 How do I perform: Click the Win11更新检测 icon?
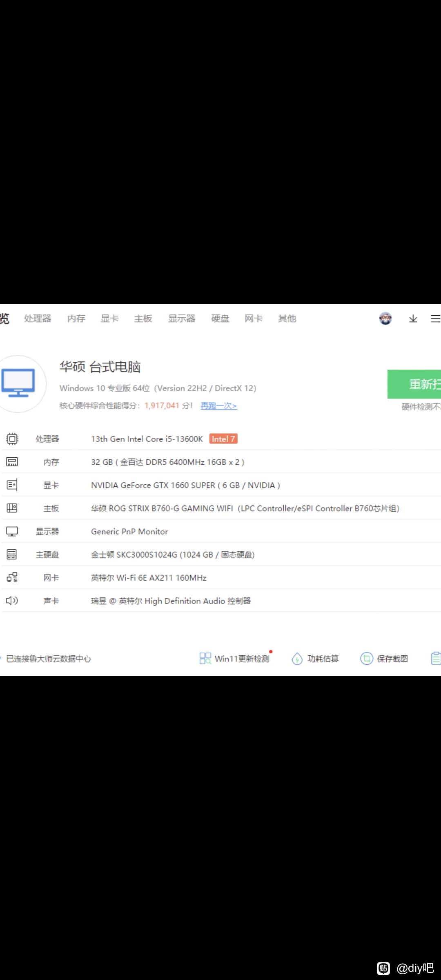click(205, 658)
